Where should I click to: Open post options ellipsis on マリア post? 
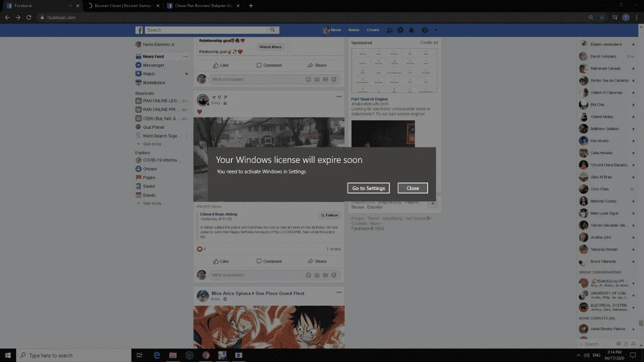[339, 97]
